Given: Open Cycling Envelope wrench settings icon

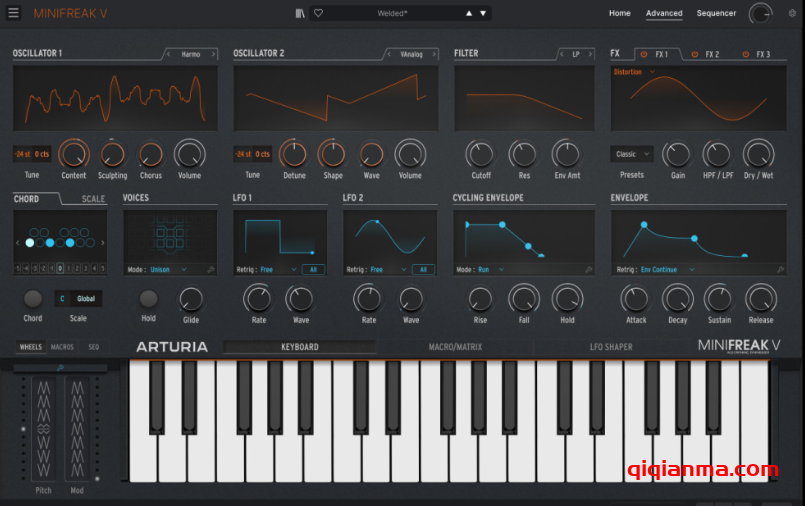Looking at the screenshot, I should [588, 269].
